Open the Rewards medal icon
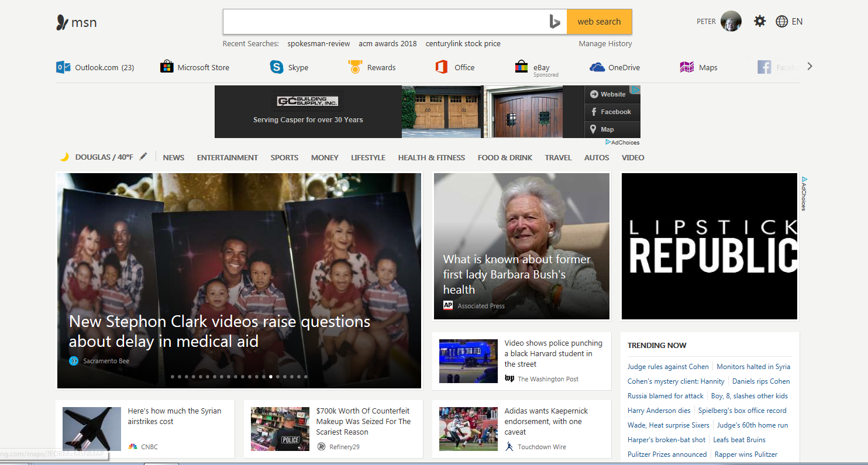 pos(354,67)
